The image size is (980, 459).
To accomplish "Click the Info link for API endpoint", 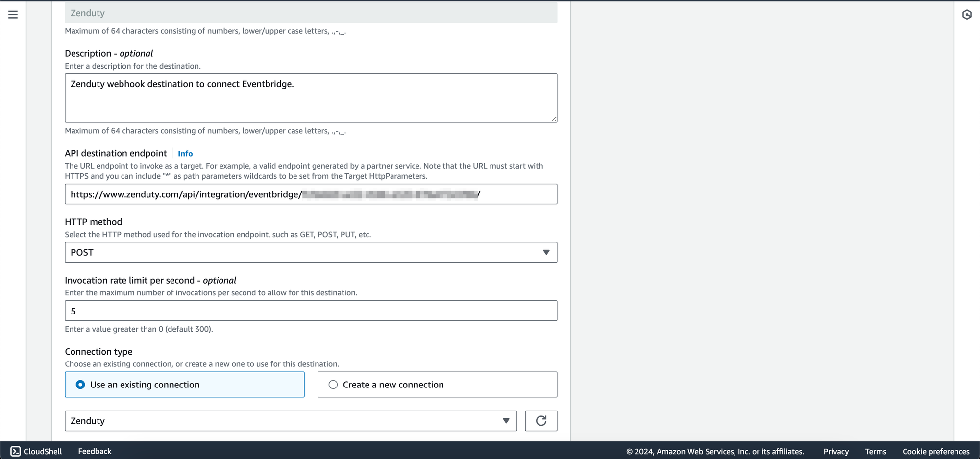I will (x=185, y=154).
